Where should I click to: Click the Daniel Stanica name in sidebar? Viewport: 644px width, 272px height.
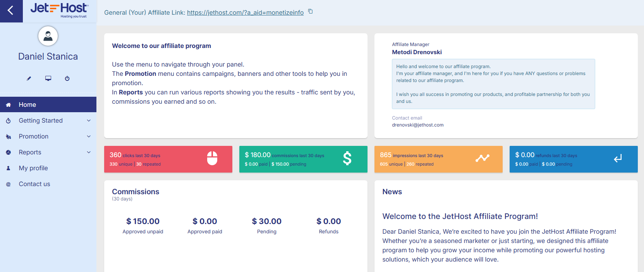[x=48, y=56]
